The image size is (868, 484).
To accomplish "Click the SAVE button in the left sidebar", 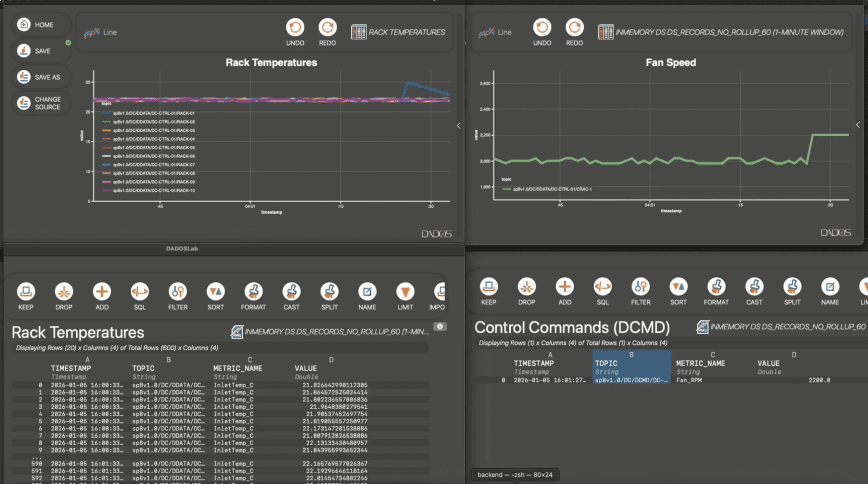I will click(x=41, y=50).
